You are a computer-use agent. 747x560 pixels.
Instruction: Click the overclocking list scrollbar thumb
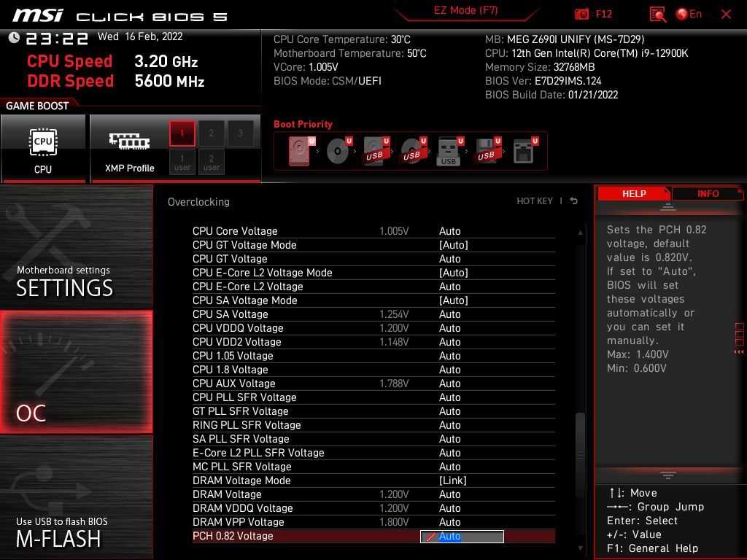580,455
